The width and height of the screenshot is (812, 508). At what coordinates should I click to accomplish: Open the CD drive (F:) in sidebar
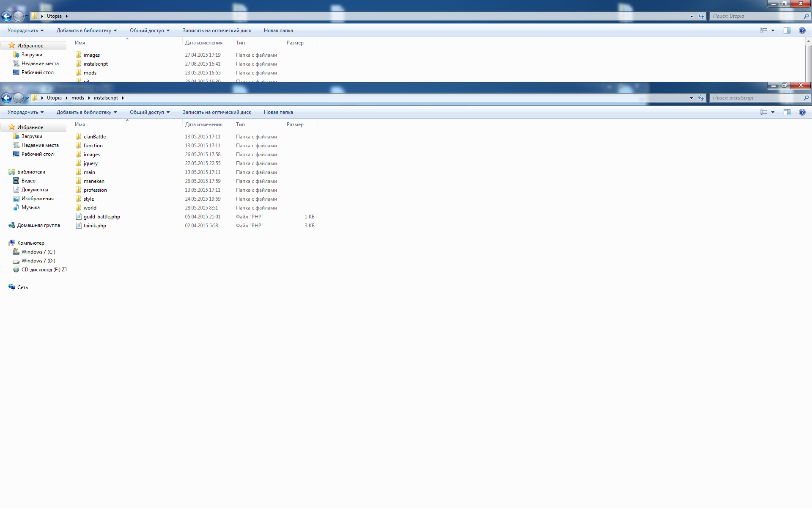tap(39, 270)
